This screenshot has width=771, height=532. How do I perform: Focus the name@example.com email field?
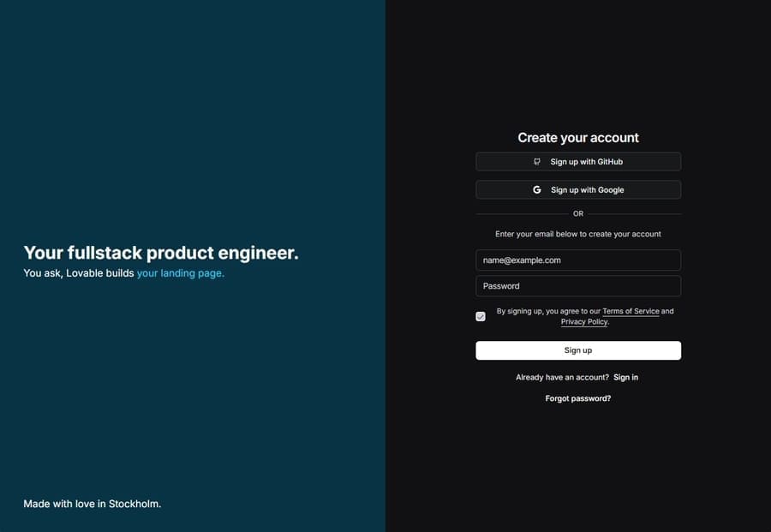click(578, 260)
